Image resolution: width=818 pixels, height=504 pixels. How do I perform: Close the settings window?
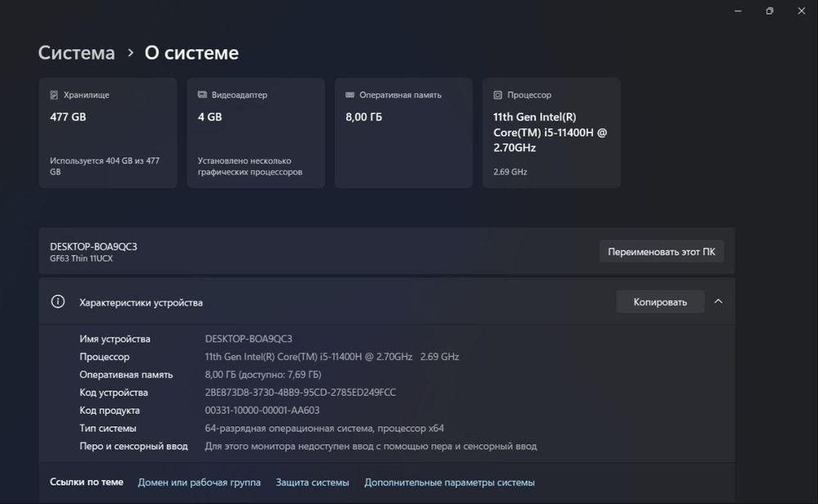802,11
